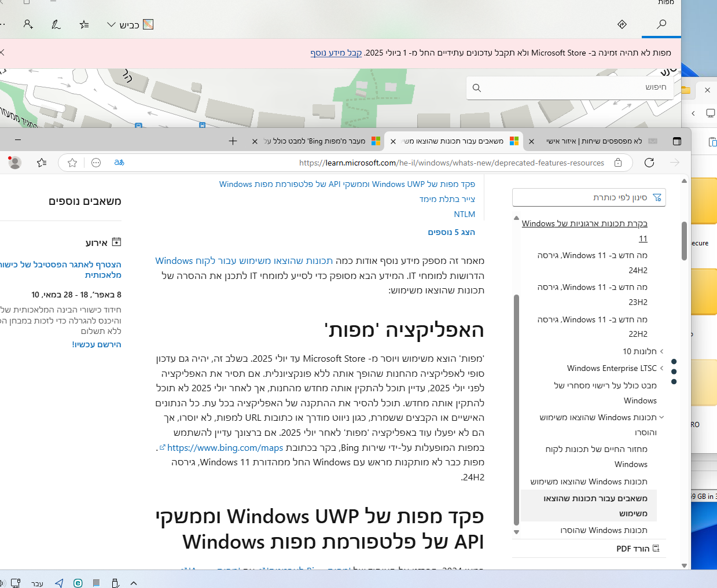Image resolution: width=717 pixels, height=588 pixels.
Task: Open מחזור החיים של תכונות לקוח Windows
Action: [x=596, y=457]
